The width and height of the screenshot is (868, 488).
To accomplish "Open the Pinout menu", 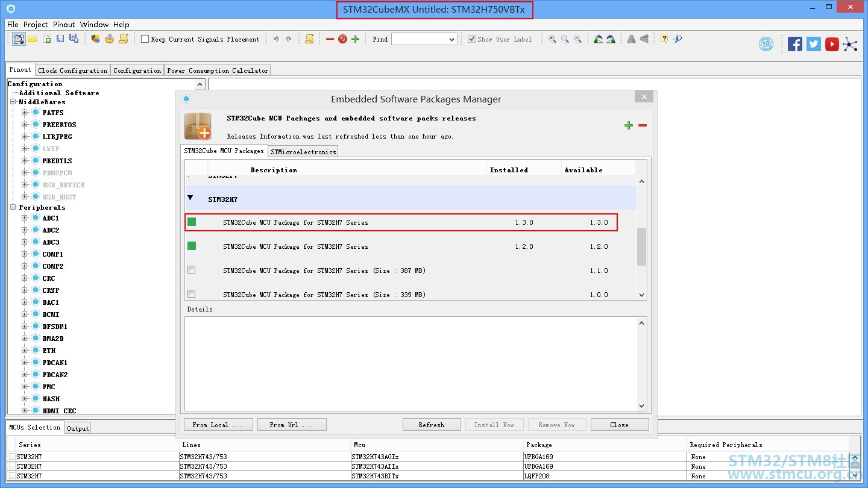I will click(64, 25).
